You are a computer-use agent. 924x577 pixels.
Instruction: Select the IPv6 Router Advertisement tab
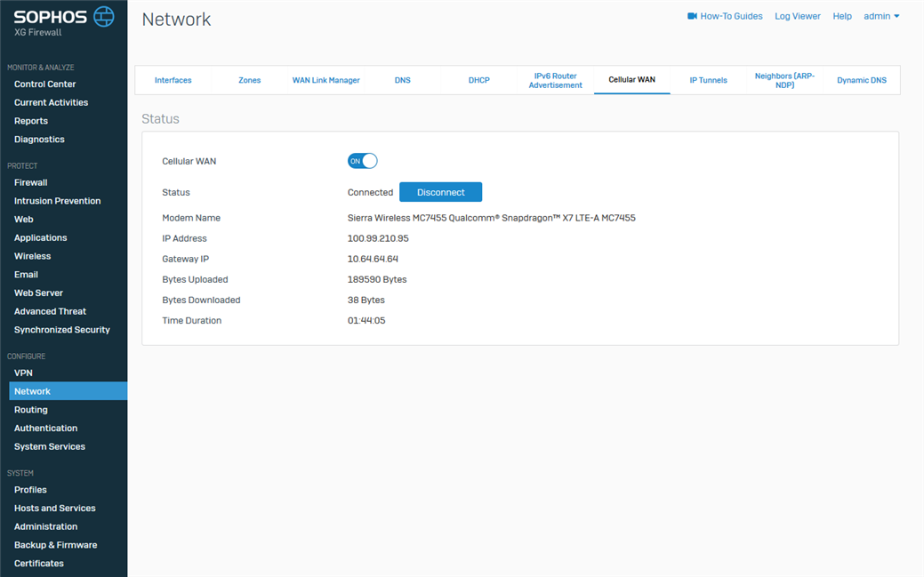coord(555,80)
